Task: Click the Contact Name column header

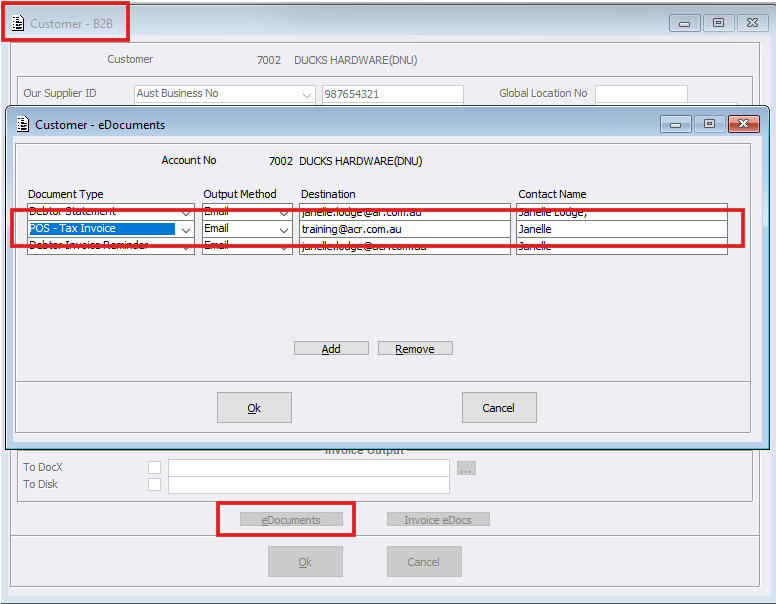Action: pos(552,194)
